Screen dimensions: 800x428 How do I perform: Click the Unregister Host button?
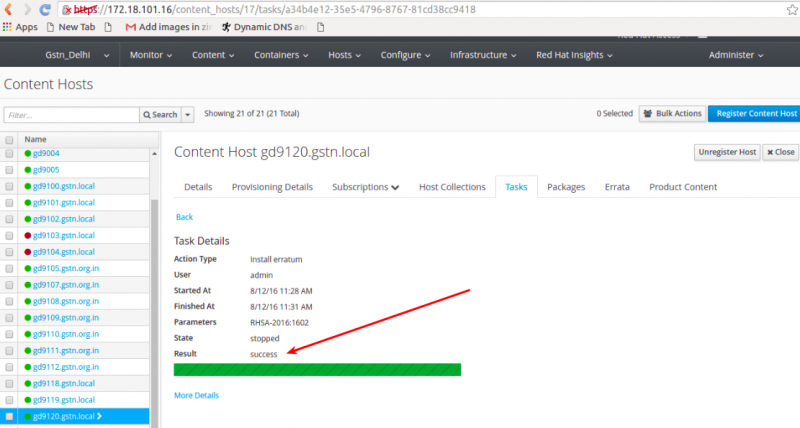727,152
